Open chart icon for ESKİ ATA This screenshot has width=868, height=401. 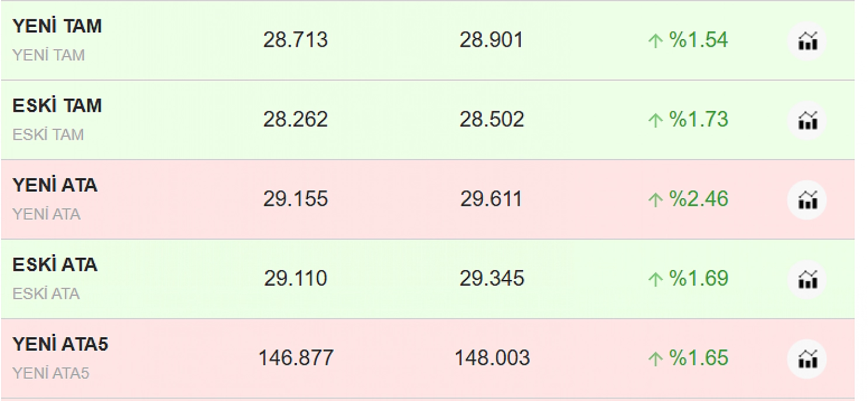pyautogui.click(x=807, y=279)
